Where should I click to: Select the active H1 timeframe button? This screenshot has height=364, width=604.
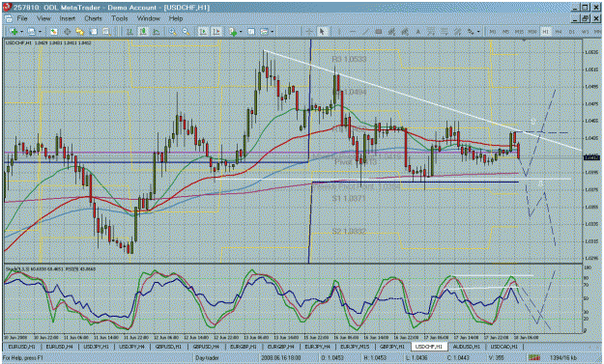[x=545, y=32]
